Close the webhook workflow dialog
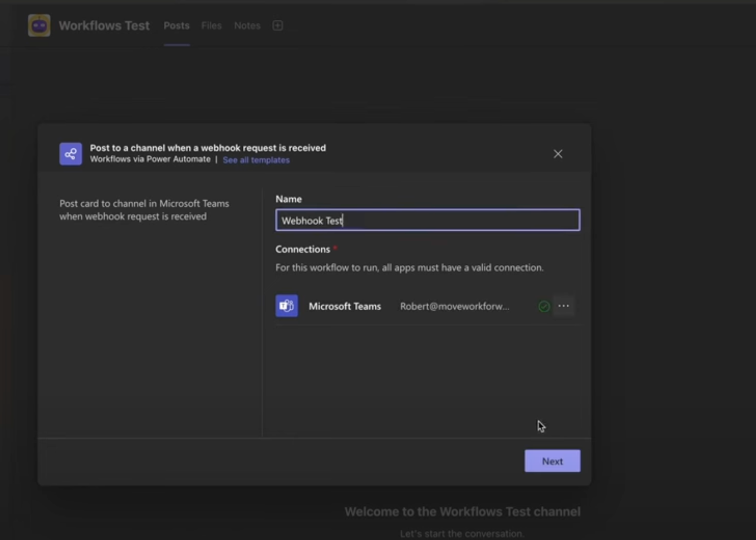Viewport: 756px width, 540px height. pos(558,154)
